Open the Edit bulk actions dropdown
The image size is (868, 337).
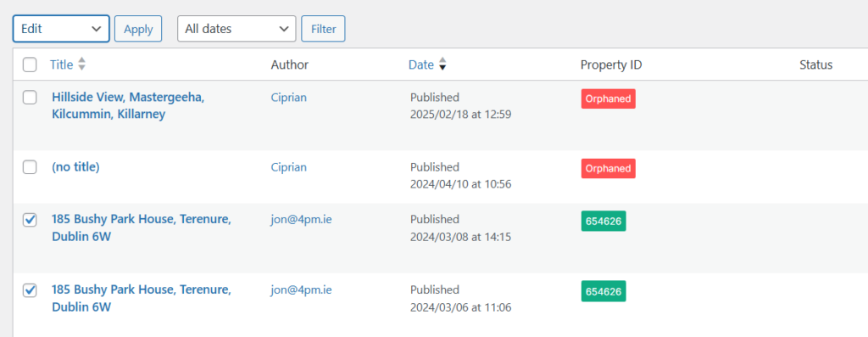(x=61, y=28)
